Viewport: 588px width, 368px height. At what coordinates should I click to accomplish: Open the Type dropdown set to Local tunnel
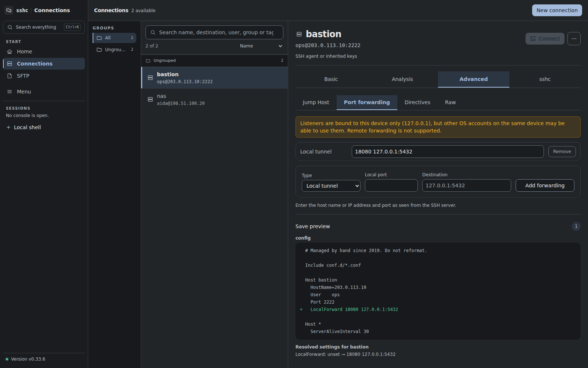pos(331,186)
